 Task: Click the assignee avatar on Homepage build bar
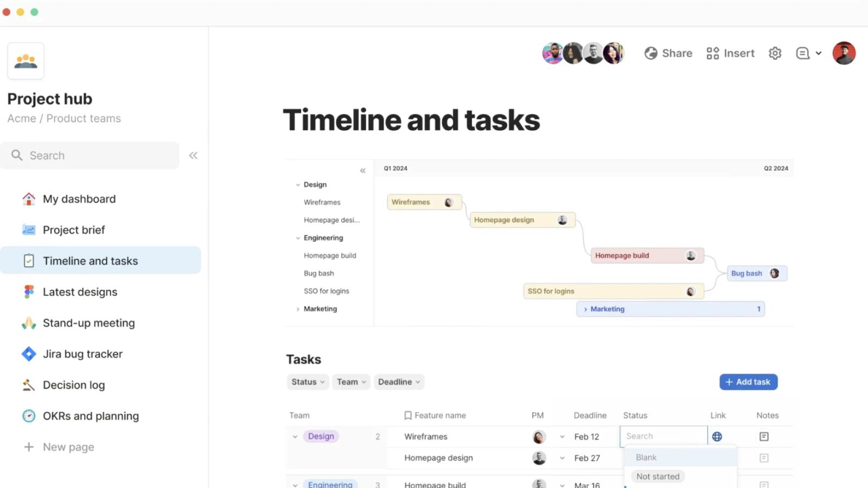(691, 255)
